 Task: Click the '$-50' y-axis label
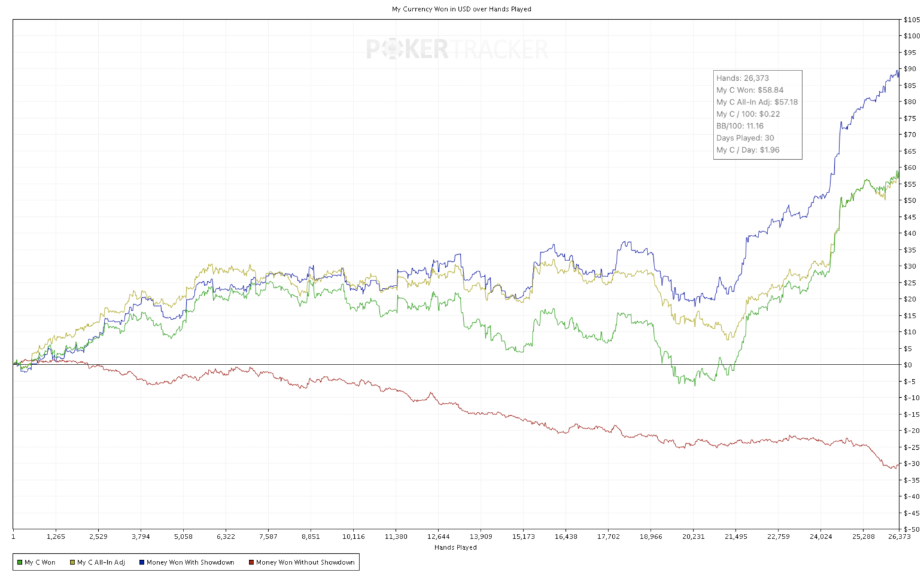[x=911, y=529]
